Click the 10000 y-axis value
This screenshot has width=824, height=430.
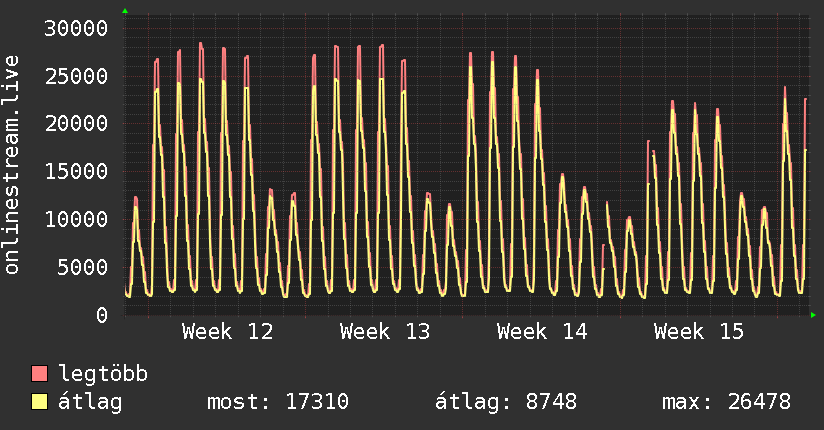tap(76, 219)
